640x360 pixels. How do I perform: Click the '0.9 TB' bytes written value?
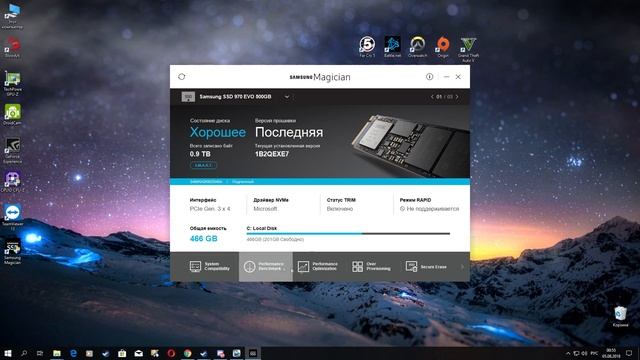pyautogui.click(x=200, y=154)
